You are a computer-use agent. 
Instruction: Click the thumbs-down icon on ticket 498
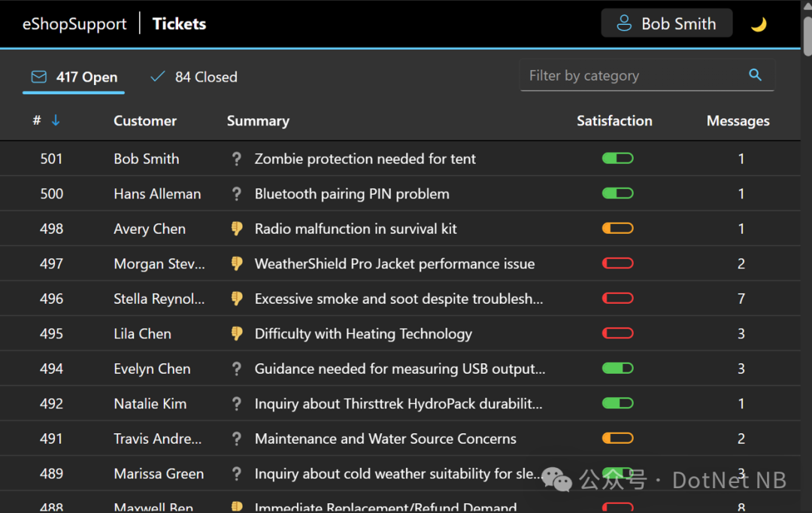point(237,229)
